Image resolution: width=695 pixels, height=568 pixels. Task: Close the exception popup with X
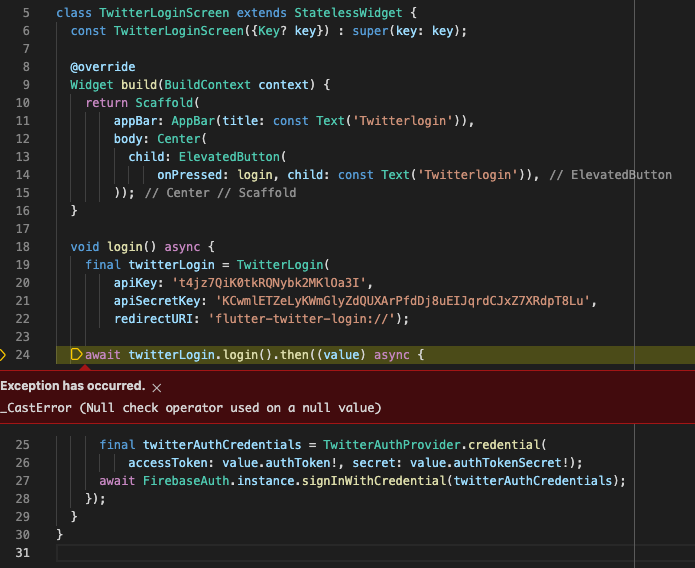[x=156, y=388]
